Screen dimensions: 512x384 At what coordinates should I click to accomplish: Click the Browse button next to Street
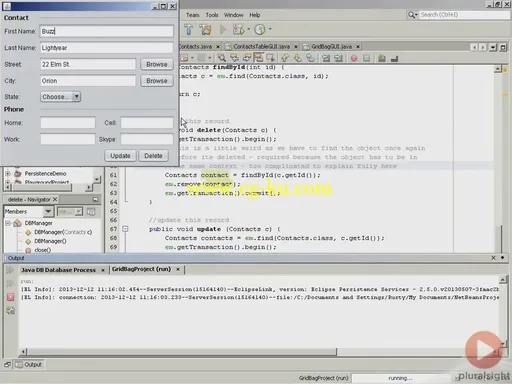point(157,64)
